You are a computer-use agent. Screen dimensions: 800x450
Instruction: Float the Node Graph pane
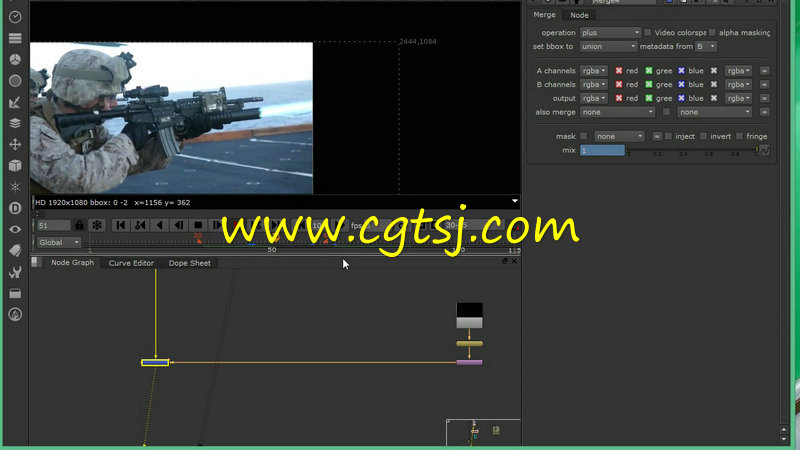pyautogui.click(x=505, y=261)
